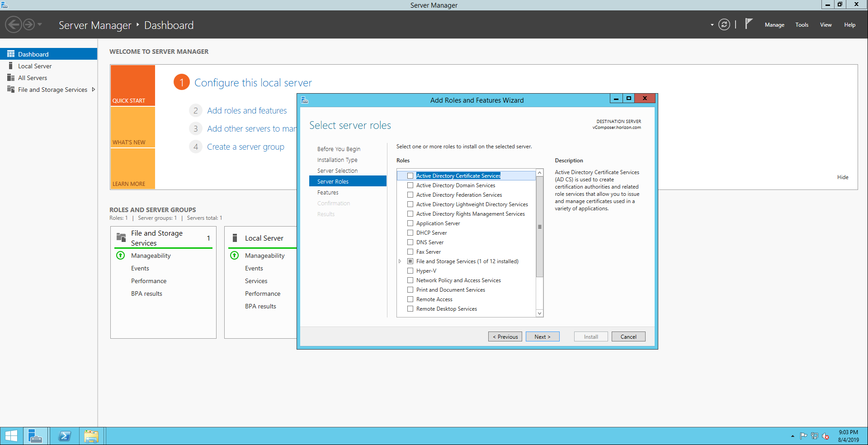Image resolution: width=868 pixels, height=445 pixels.
Task: Click the Next button in wizard
Action: pyautogui.click(x=542, y=337)
